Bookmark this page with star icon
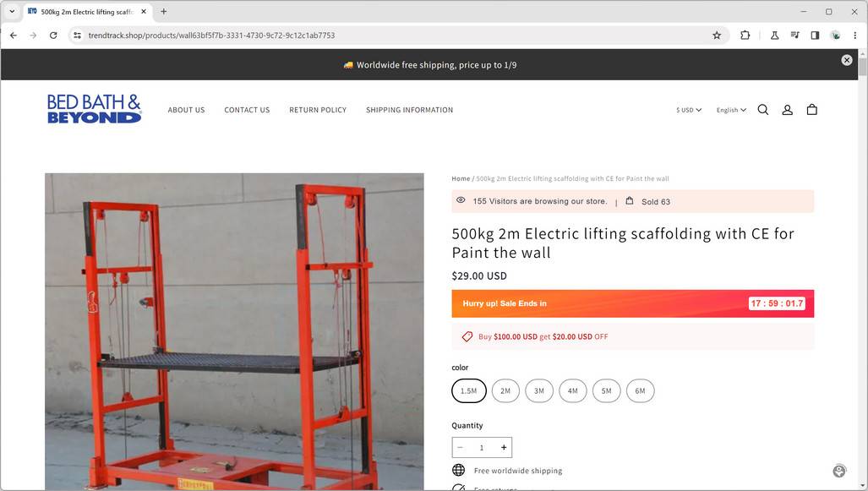868x491 pixels. pos(717,35)
